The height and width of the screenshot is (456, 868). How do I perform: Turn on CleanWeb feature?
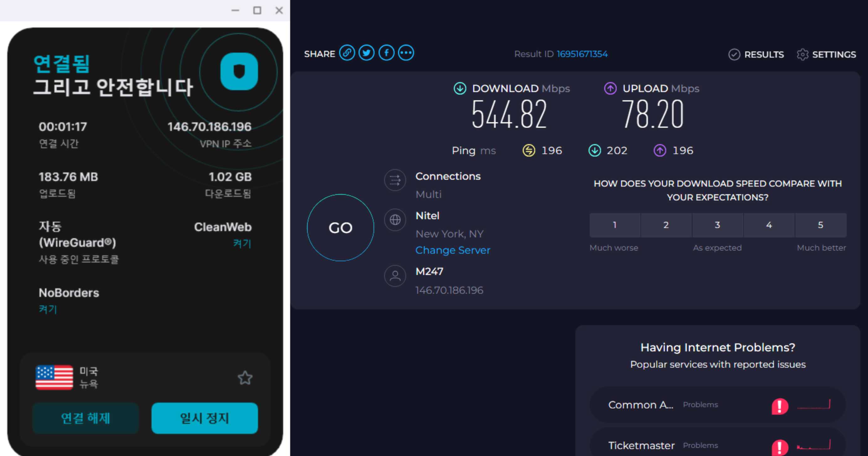click(242, 243)
